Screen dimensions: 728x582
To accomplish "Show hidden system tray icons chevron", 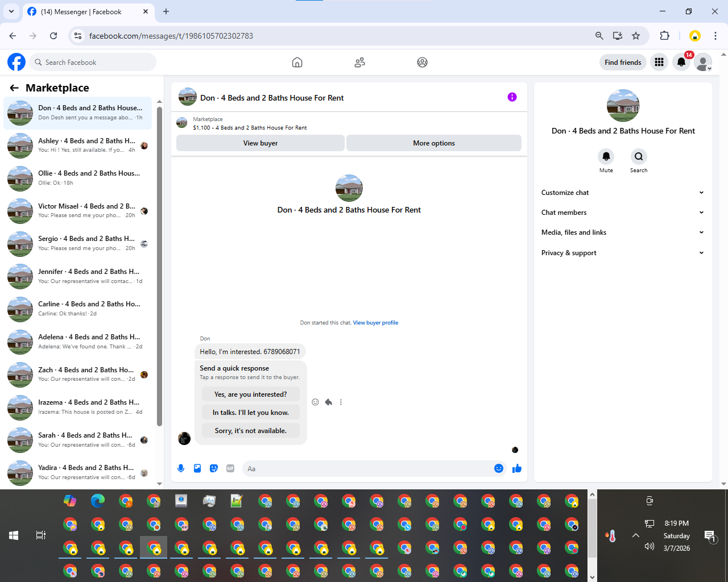I will tap(636, 535).
